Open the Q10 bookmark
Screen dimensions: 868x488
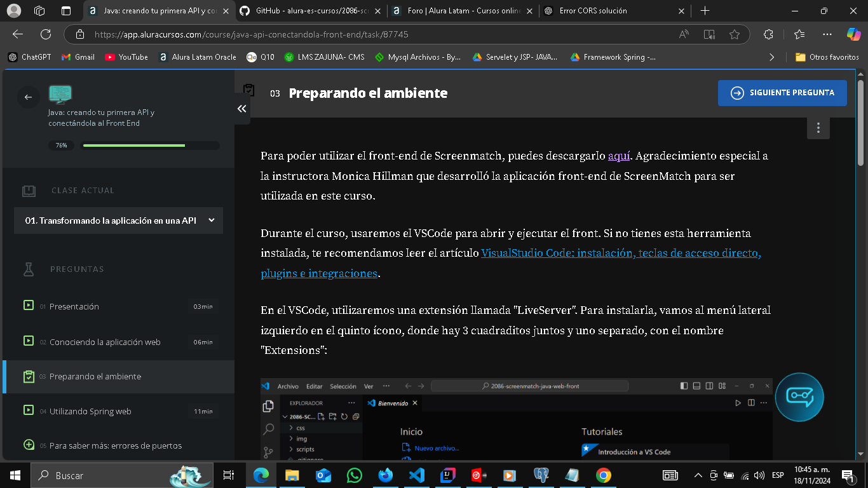[x=261, y=57]
